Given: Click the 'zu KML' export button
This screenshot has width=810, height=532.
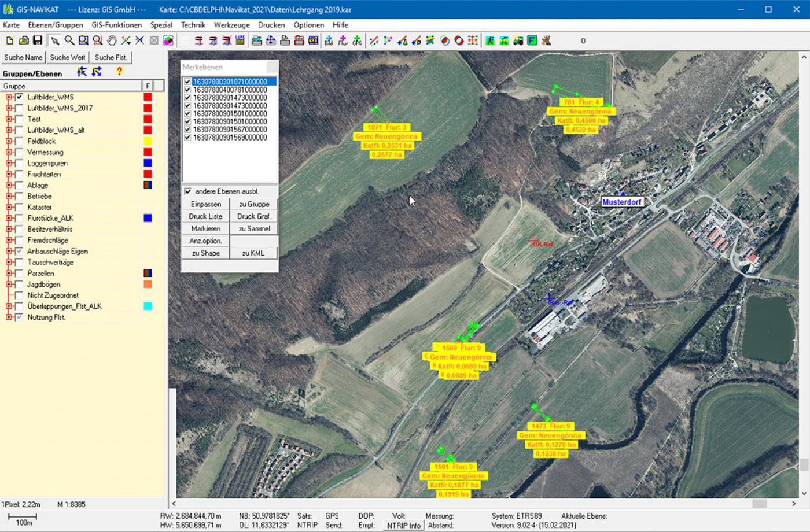Looking at the screenshot, I should (253, 253).
